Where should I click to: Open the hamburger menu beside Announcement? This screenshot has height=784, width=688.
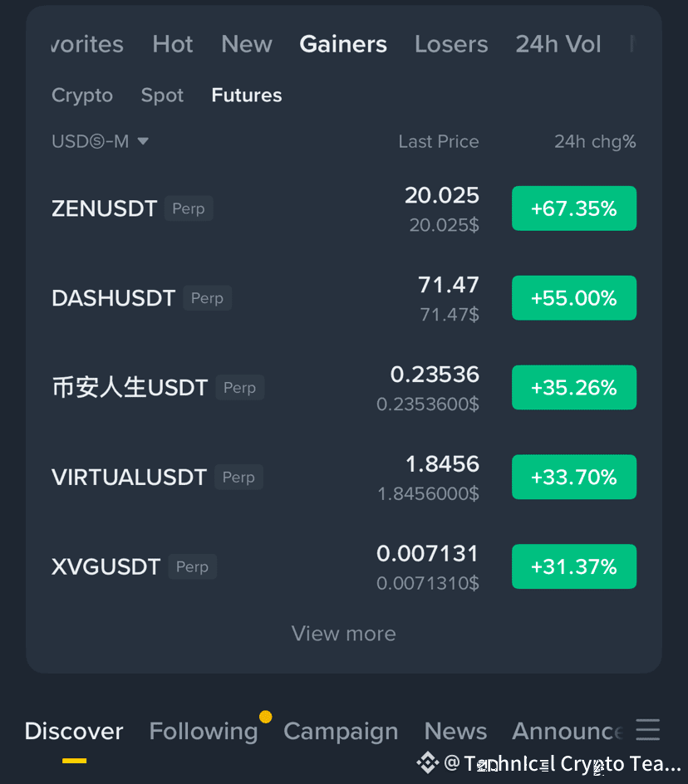pyautogui.click(x=647, y=729)
